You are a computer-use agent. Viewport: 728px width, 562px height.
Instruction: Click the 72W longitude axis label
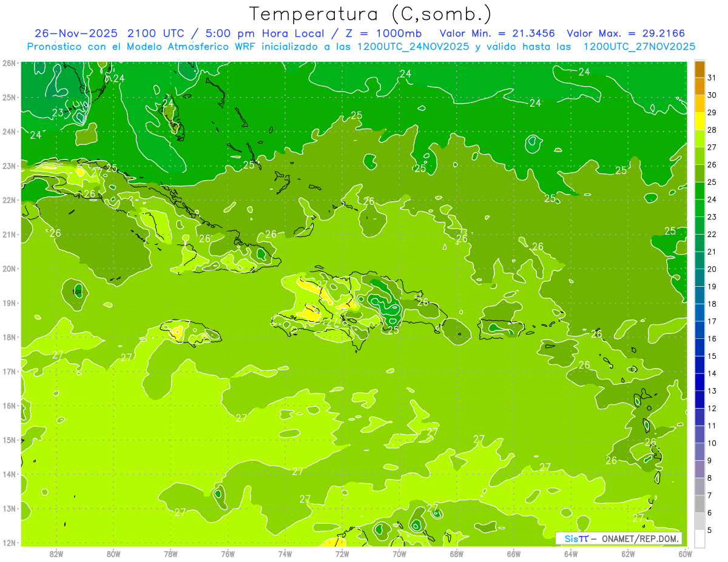pos(342,554)
